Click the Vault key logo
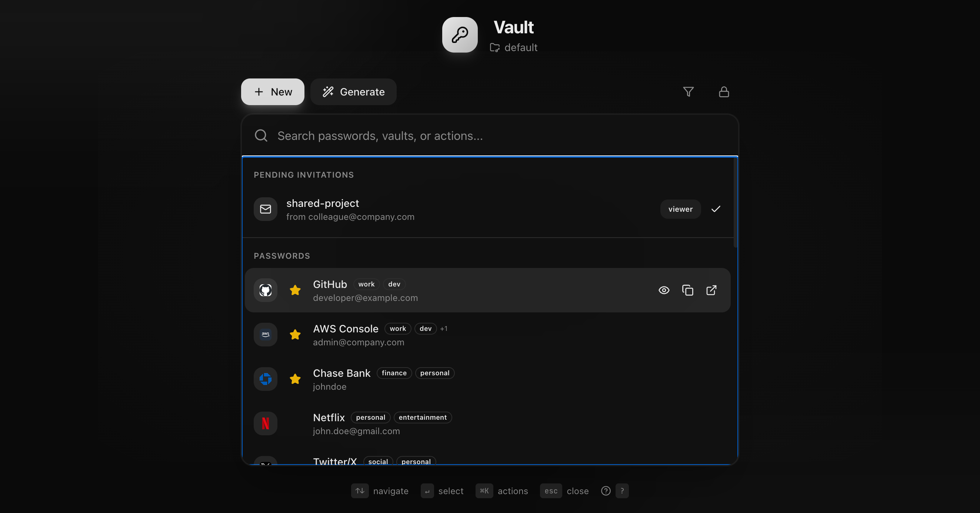The height and width of the screenshot is (513, 980). [x=460, y=34]
